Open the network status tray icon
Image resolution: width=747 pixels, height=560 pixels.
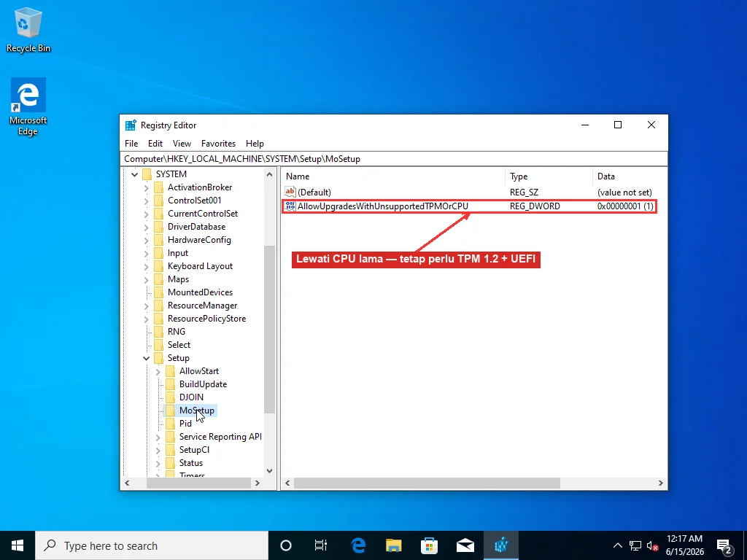pyautogui.click(x=635, y=545)
